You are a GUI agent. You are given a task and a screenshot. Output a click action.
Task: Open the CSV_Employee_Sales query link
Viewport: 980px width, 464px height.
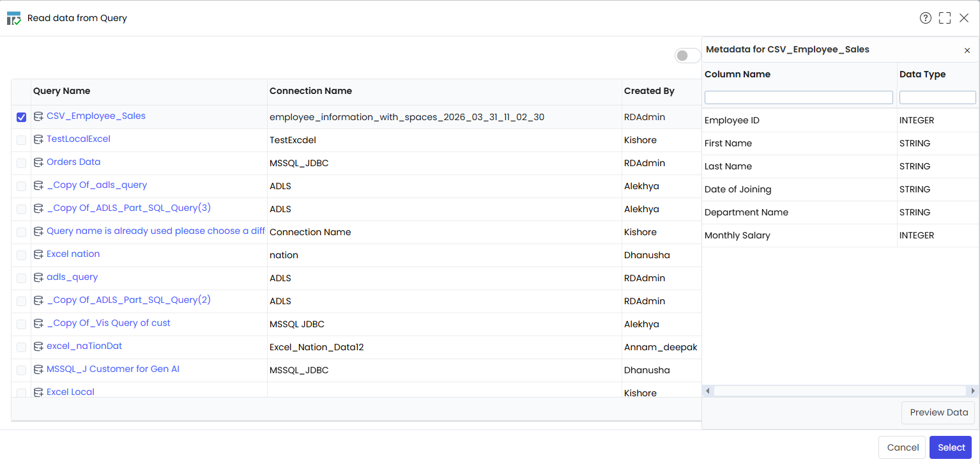pyautogui.click(x=96, y=116)
